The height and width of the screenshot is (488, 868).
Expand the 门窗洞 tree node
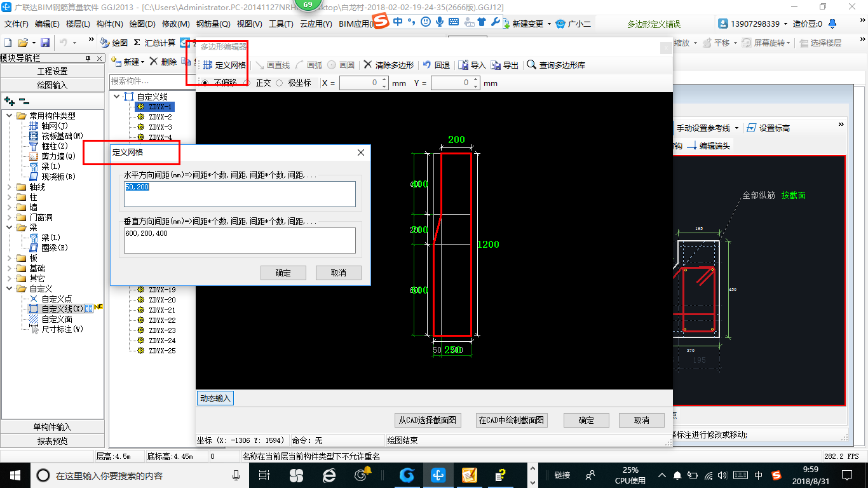[x=10, y=217]
